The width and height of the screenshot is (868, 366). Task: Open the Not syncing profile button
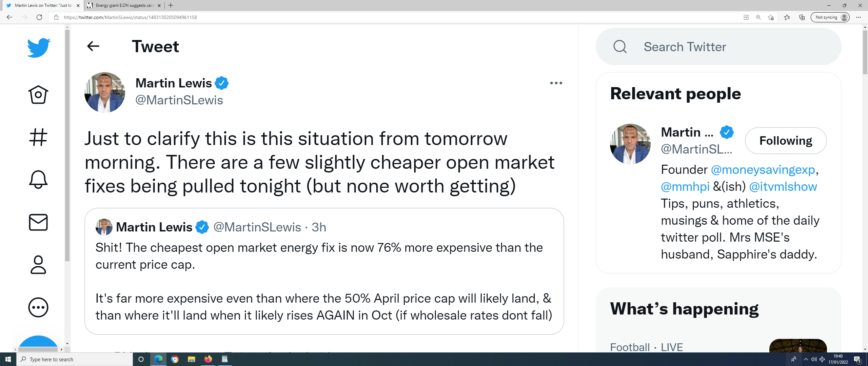pos(830,17)
